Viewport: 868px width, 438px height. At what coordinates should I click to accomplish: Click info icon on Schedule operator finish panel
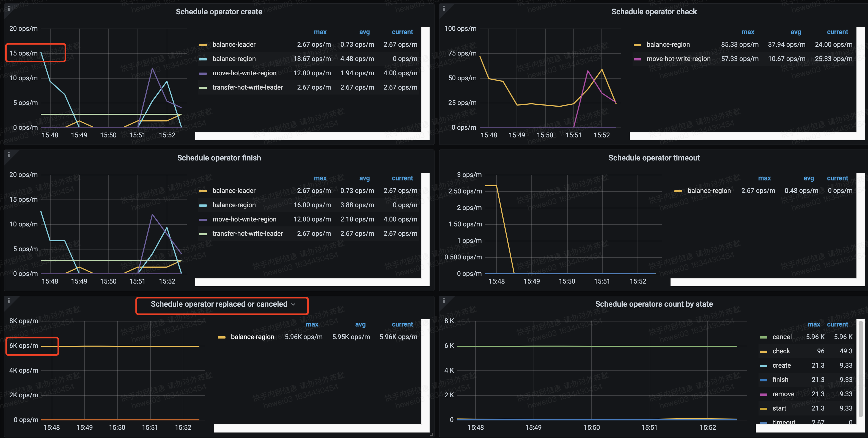pos(9,154)
